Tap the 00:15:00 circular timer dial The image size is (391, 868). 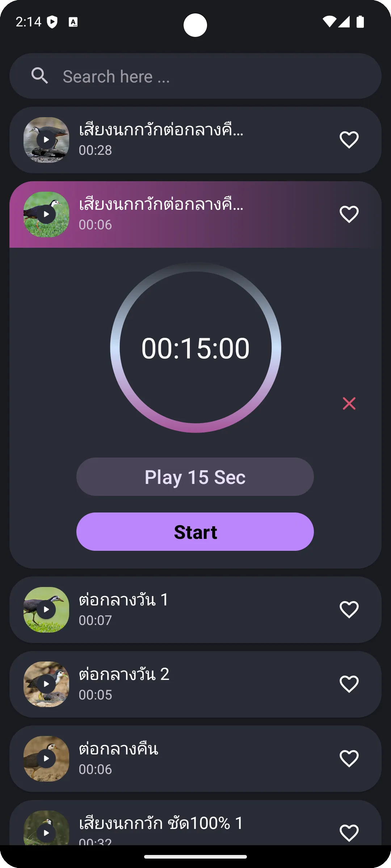click(195, 347)
